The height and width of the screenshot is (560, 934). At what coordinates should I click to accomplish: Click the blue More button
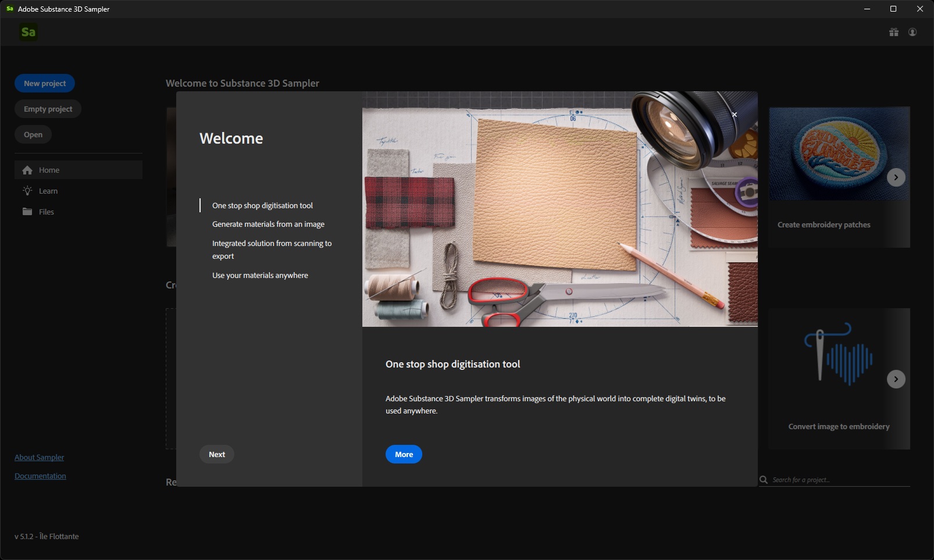404,454
